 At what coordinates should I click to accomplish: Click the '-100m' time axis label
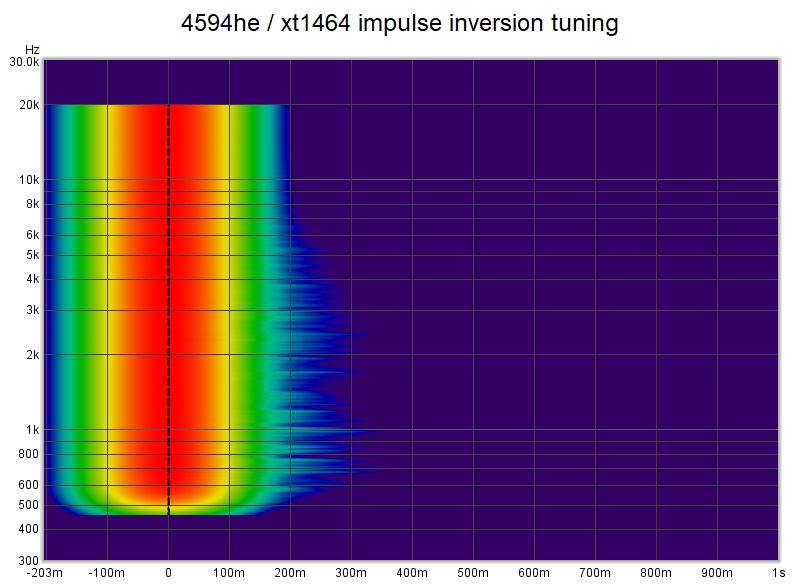point(107,573)
